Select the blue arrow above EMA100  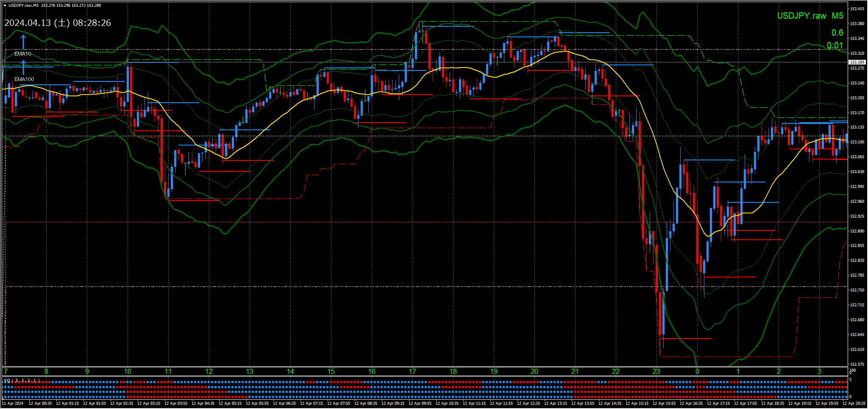click(x=23, y=67)
